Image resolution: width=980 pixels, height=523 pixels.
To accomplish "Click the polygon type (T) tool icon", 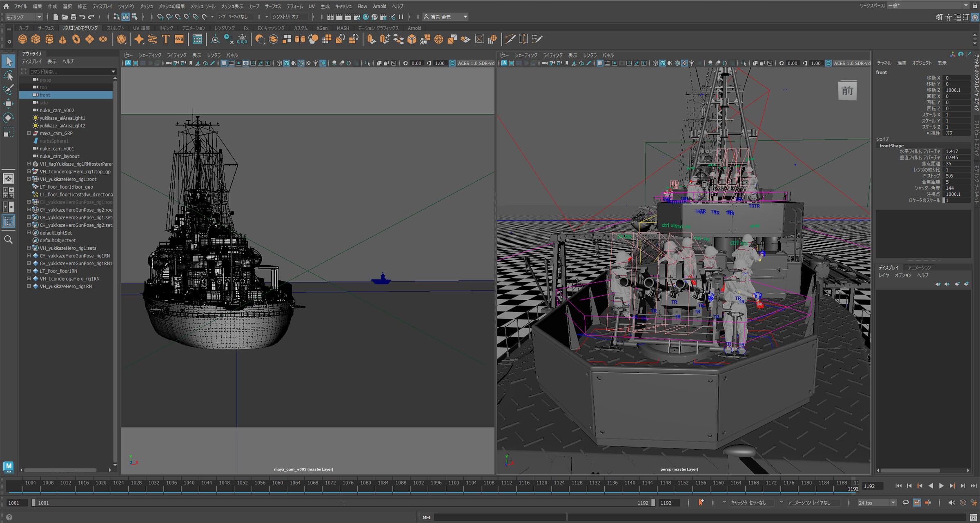I will (x=165, y=39).
